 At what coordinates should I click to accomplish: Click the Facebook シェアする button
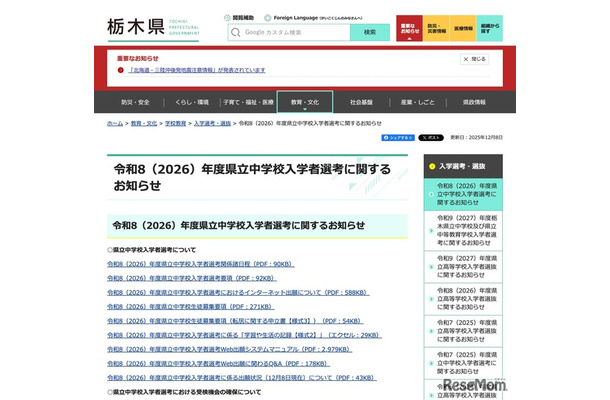coord(398,138)
